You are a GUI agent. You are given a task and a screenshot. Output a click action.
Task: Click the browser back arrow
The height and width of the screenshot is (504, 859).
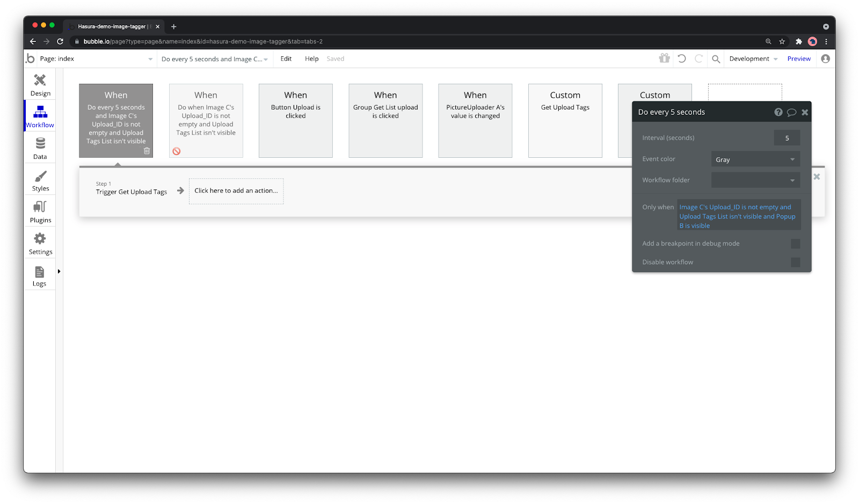33,41
